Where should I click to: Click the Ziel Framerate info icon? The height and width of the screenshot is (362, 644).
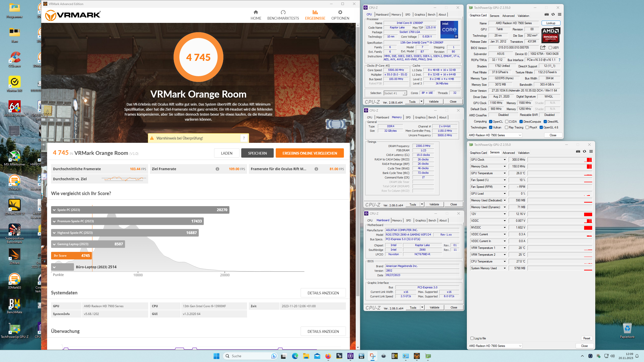(x=217, y=169)
